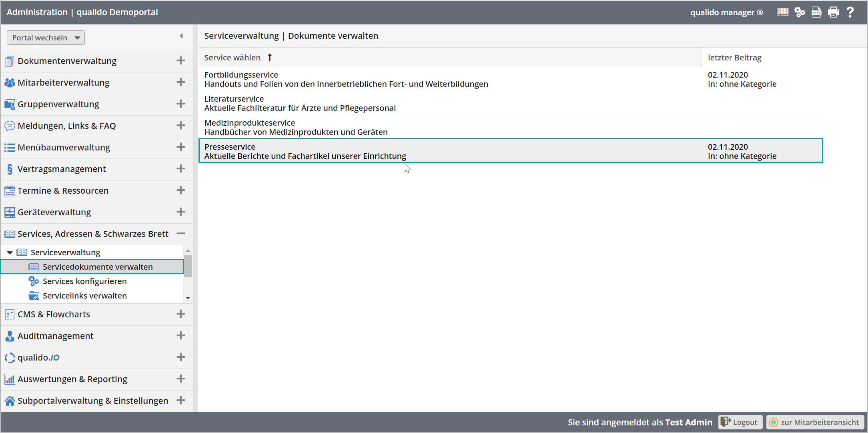Expand CMS & Flowcharts plus sign
This screenshot has height=433, width=868.
coord(181,314)
